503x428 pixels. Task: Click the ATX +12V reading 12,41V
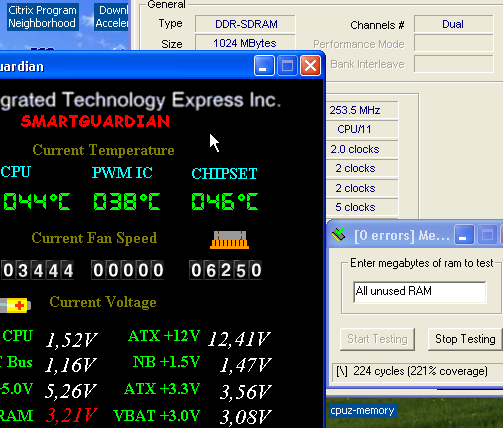pyautogui.click(x=239, y=339)
